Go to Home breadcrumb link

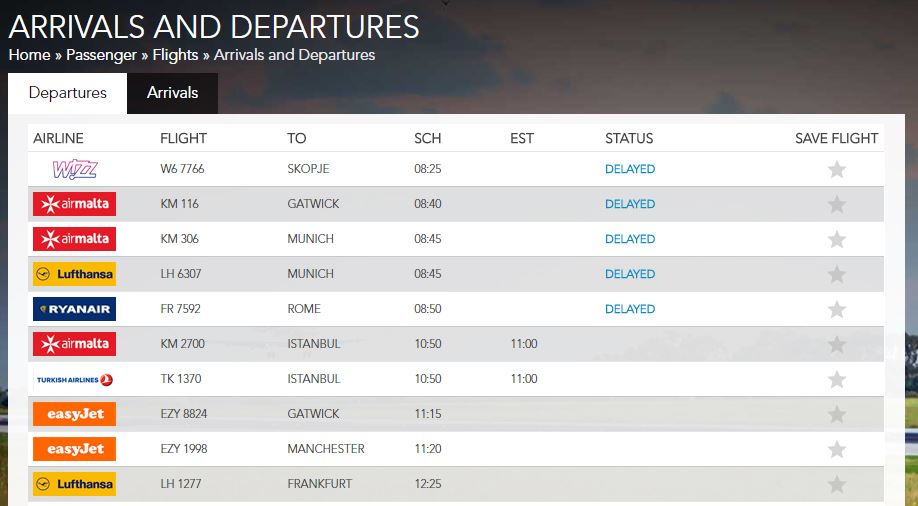coord(29,55)
